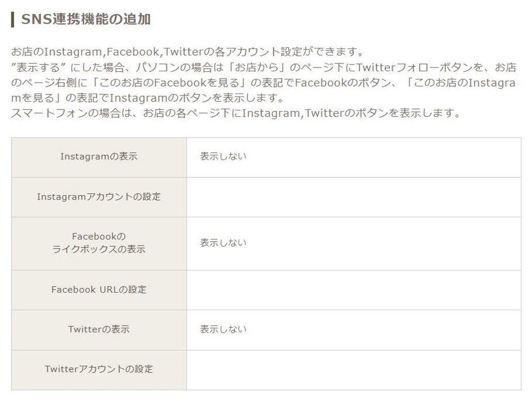Image resolution: width=532 pixels, height=401 pixels.
Task: Select the Instagramの表示 row label
Action: [99, 156]
